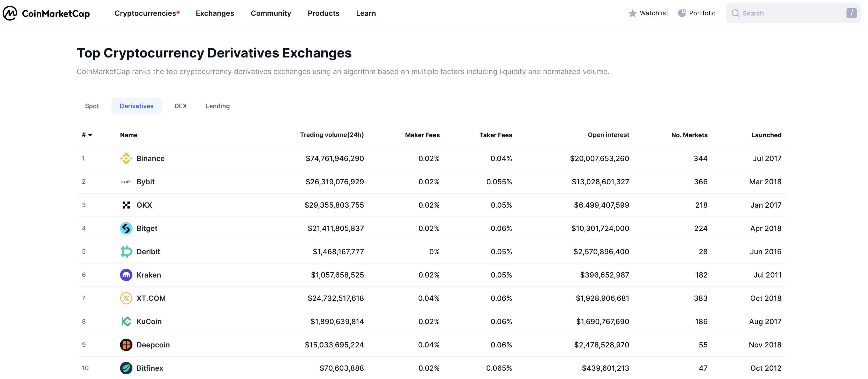Open the Bybit exchange link
Image resolution: width=868 pixels, height=379 pixels.
point(146,182)
